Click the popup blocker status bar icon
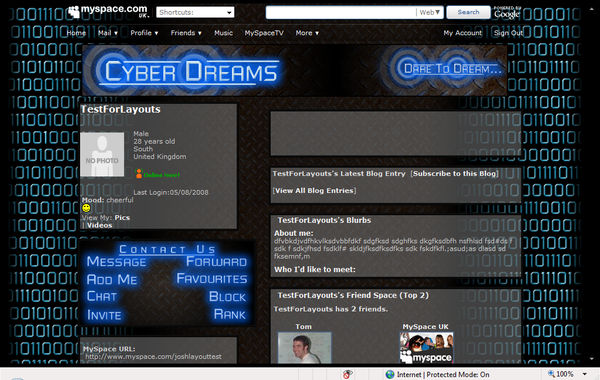 point(347,374)
